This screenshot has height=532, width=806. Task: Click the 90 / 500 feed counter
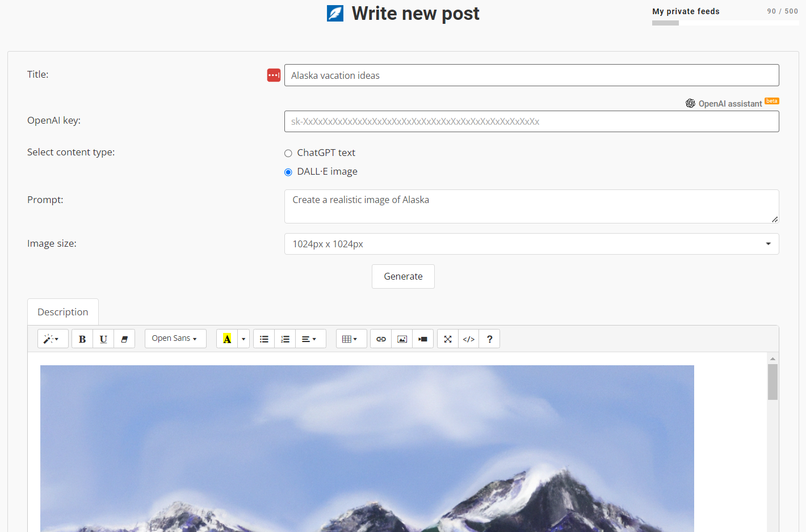[782, 11]
